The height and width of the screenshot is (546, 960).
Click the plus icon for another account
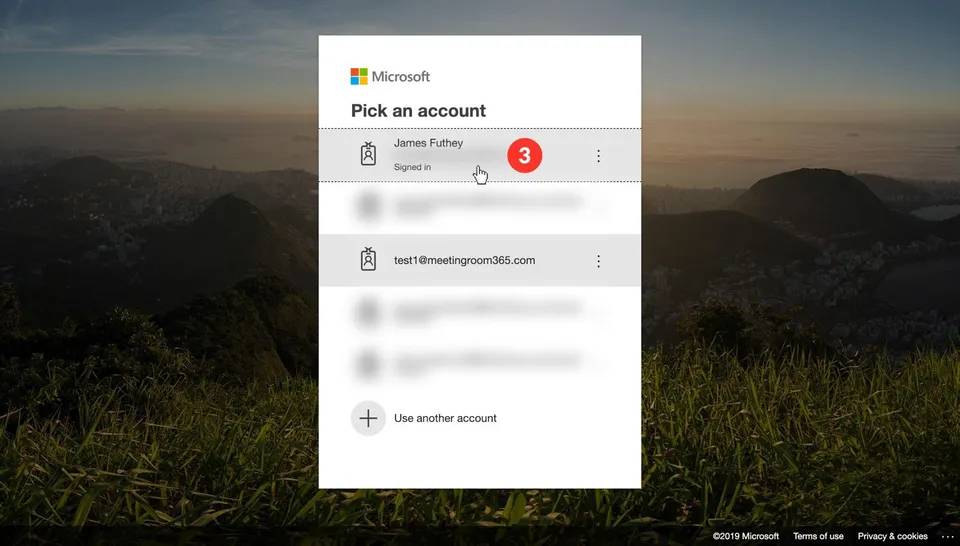(x=368, y=419)
